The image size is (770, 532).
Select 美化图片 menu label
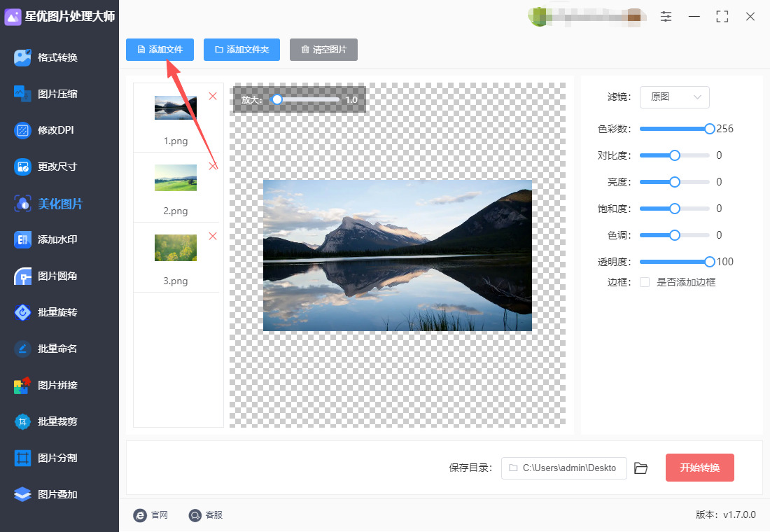point(60,204)
